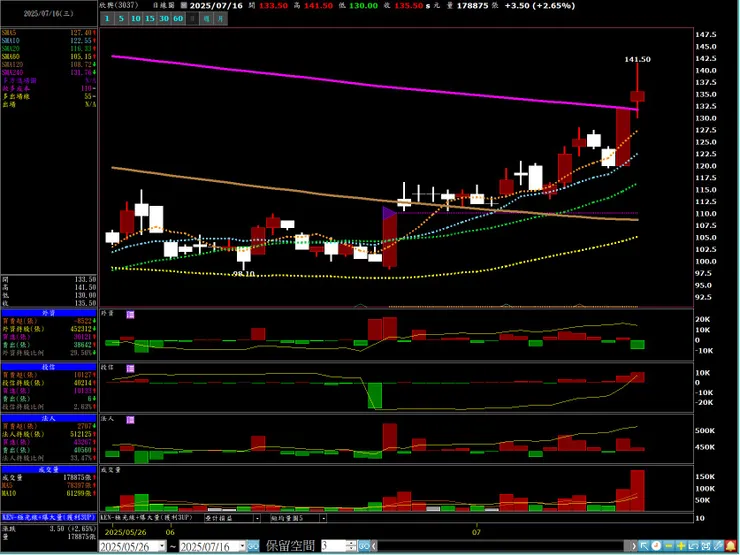
Task: Click the purple settings icon in 投信 panel
Action: tap(130, 368)
